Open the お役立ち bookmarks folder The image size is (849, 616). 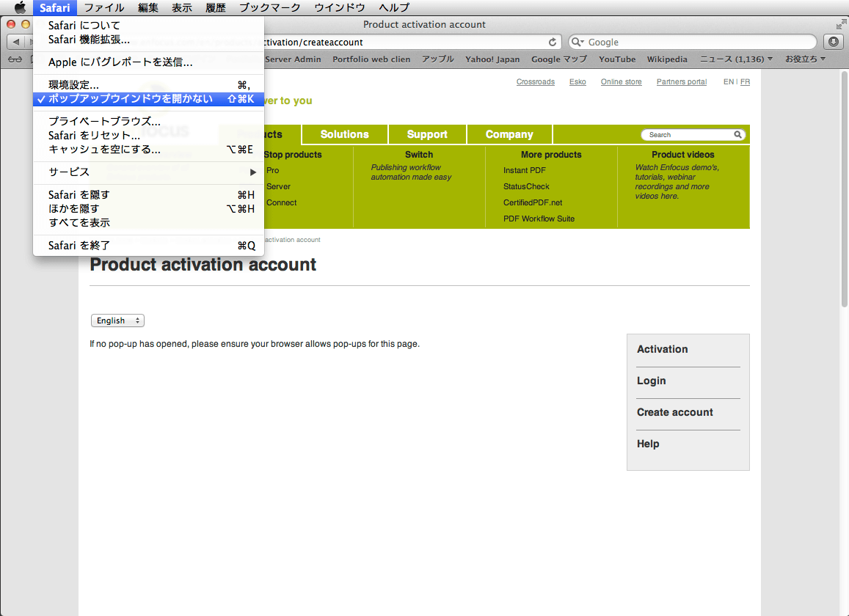click(x=805, y=59)
